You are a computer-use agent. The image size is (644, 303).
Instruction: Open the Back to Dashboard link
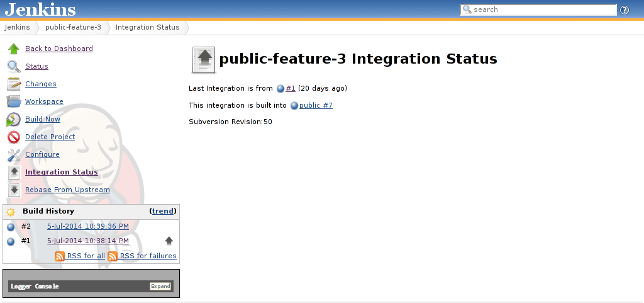click(58, 49)
